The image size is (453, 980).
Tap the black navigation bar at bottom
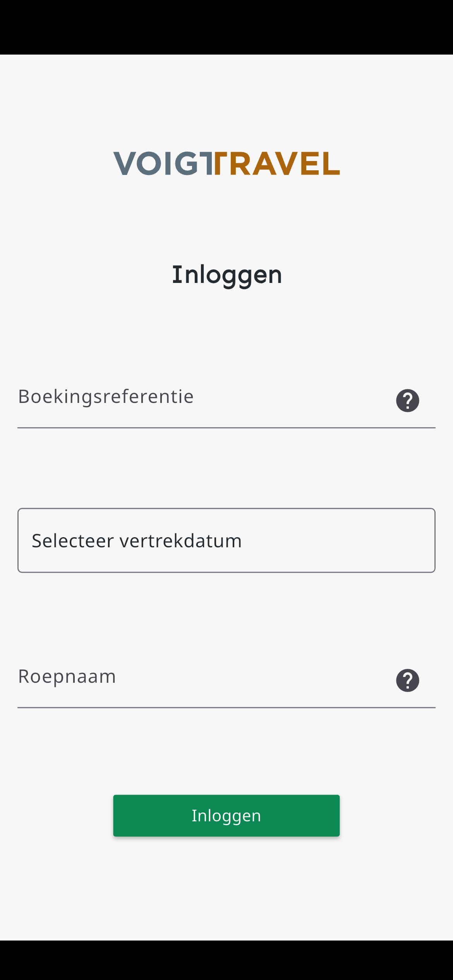(x=226, y=960)
